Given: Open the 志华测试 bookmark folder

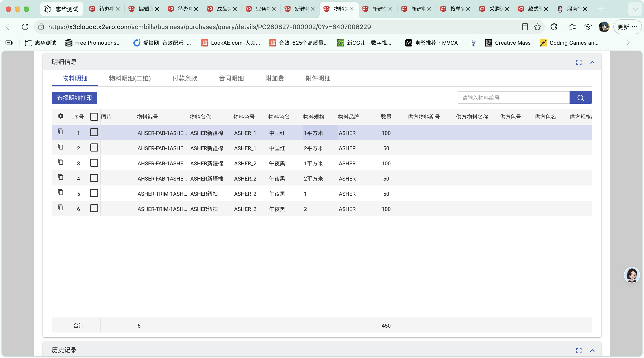Looking at the screenshot, I should coord(40,43).
